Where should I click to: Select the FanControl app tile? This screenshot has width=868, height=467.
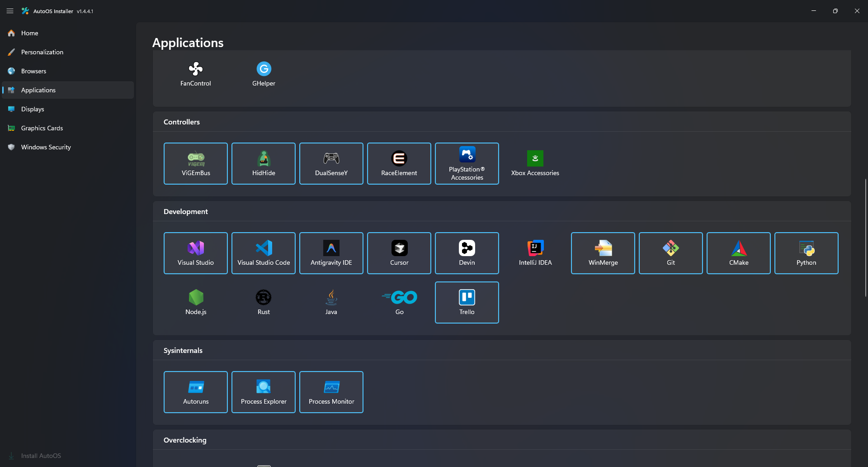(196, 74)
